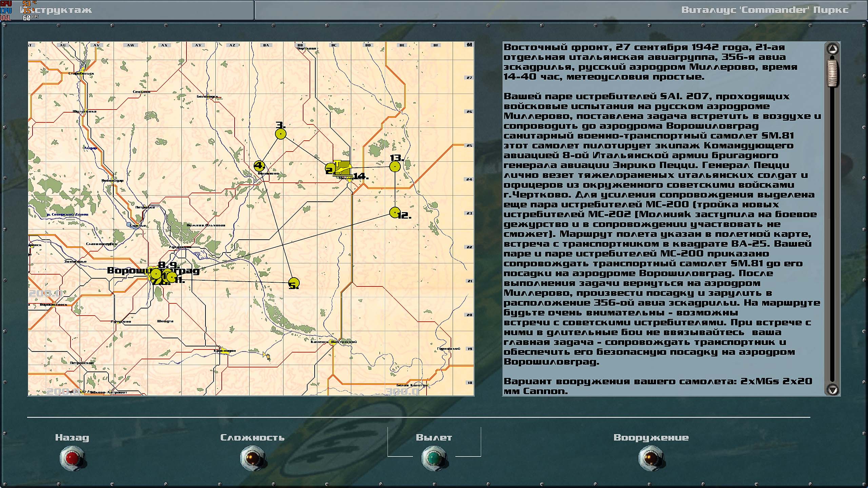Click waypoint 5 marker on flight route
Viewport: 868px width, 488px height.
tap(294, 283)
